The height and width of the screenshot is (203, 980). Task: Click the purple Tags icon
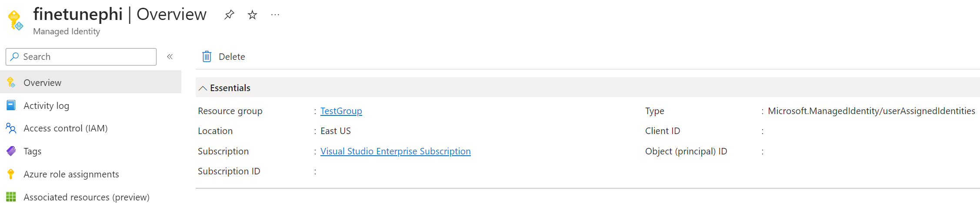point(11,151)
